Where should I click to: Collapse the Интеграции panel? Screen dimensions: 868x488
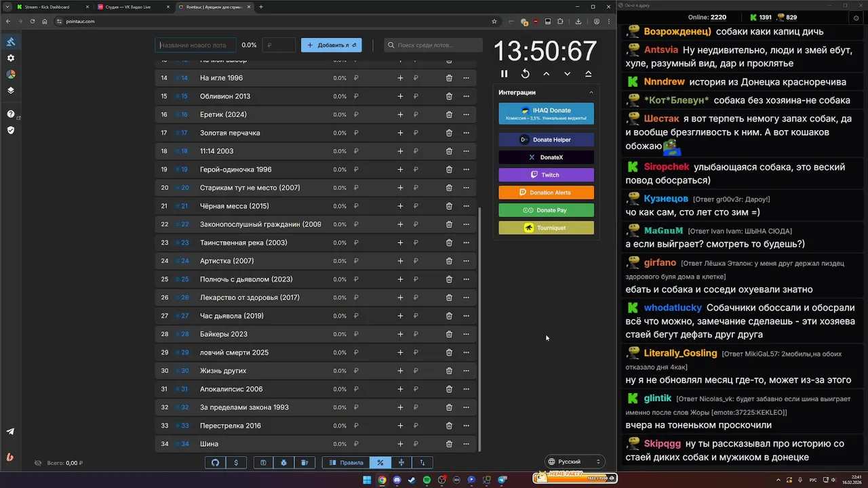tap(591, 92)
